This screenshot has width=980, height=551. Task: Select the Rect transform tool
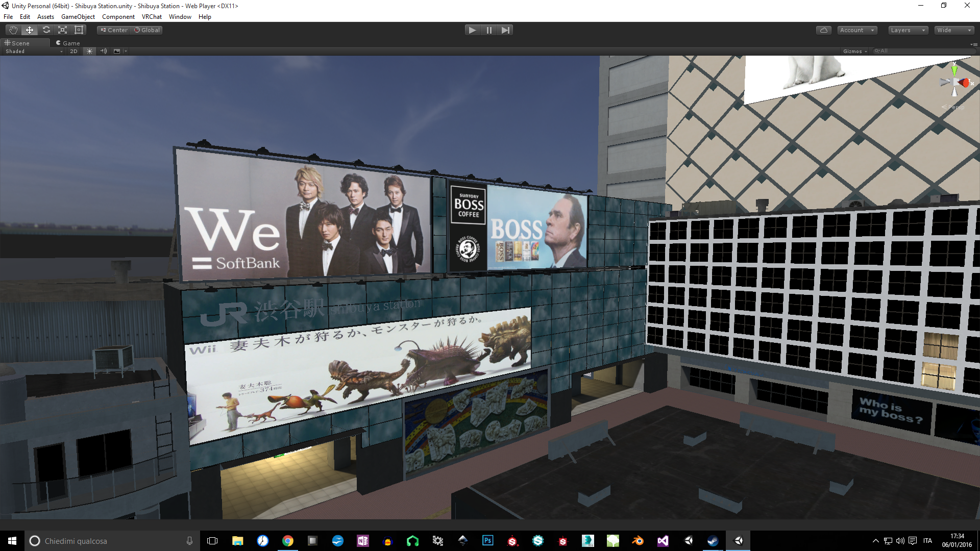79,30
